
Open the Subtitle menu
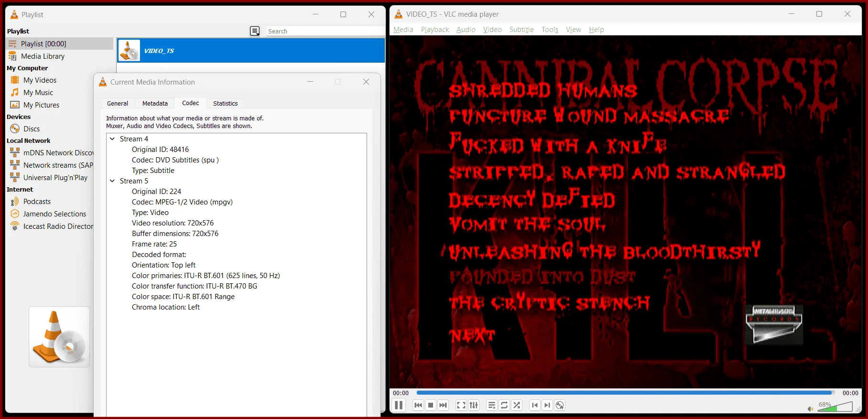pos(521,30)
